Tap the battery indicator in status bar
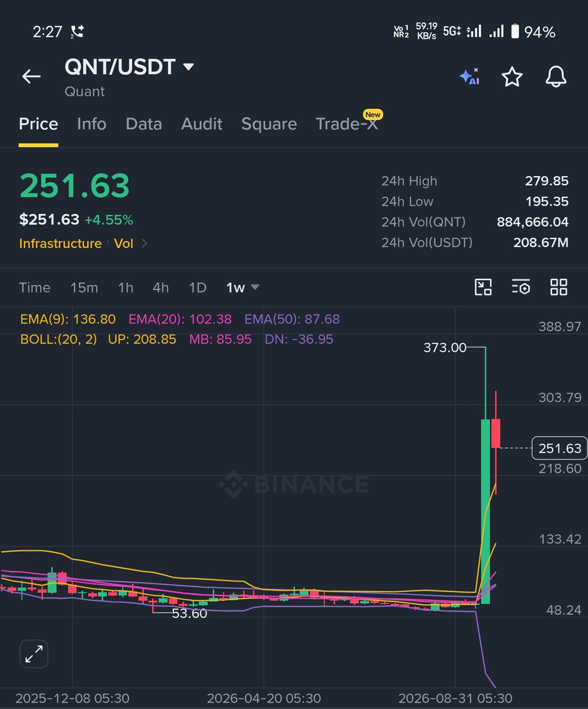 pos(515,32)
